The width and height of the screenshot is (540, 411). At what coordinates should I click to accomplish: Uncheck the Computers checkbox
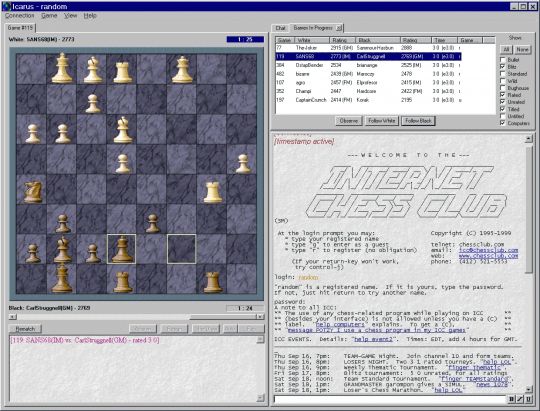502,123
